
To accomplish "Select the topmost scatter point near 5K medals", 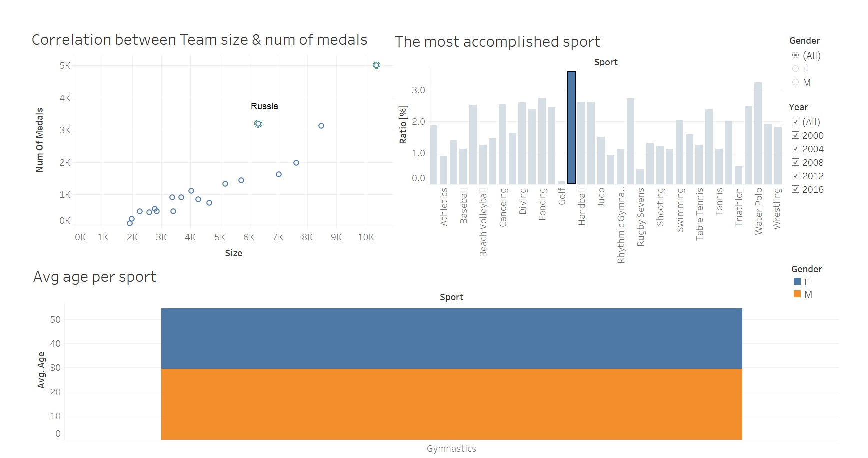I will click(x=376, y=65).
